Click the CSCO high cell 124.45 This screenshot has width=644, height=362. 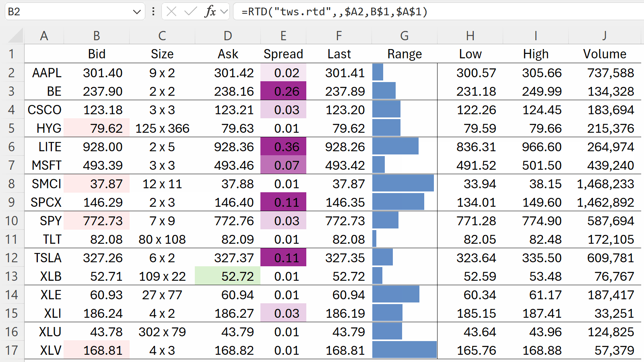coord(536,109)
